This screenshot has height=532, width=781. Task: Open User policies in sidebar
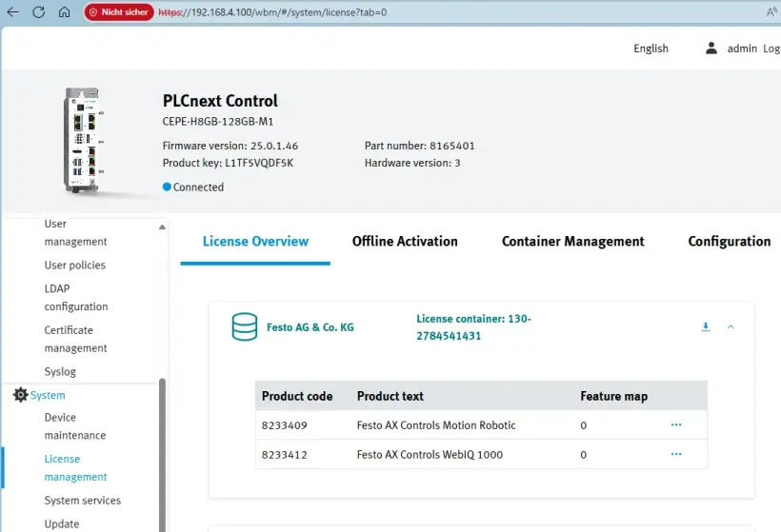(x=74, y=265)
